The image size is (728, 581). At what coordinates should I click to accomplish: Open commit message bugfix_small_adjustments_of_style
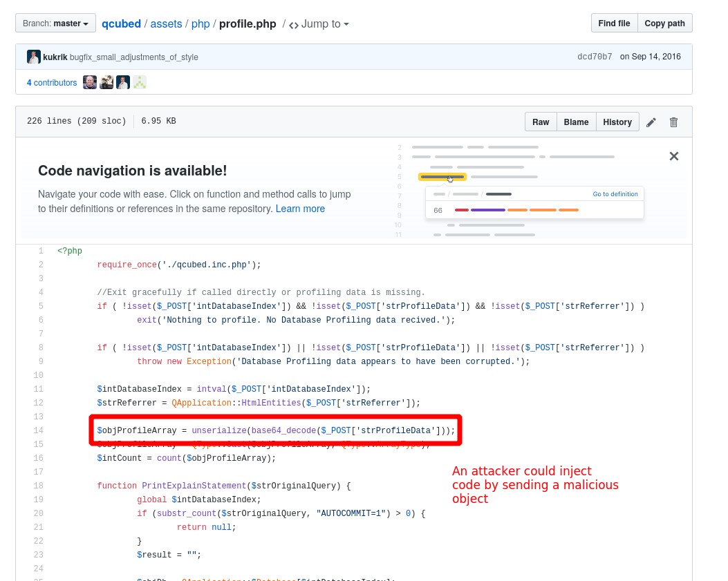coord(133,57)
